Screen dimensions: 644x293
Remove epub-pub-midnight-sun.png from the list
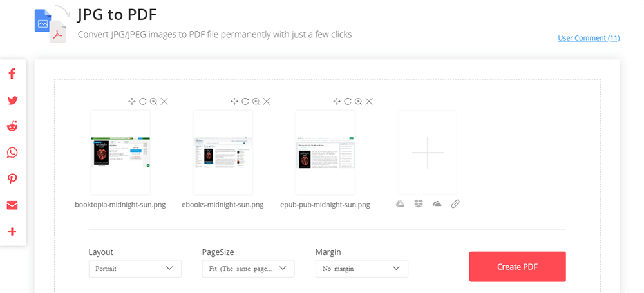coord(369,101)
